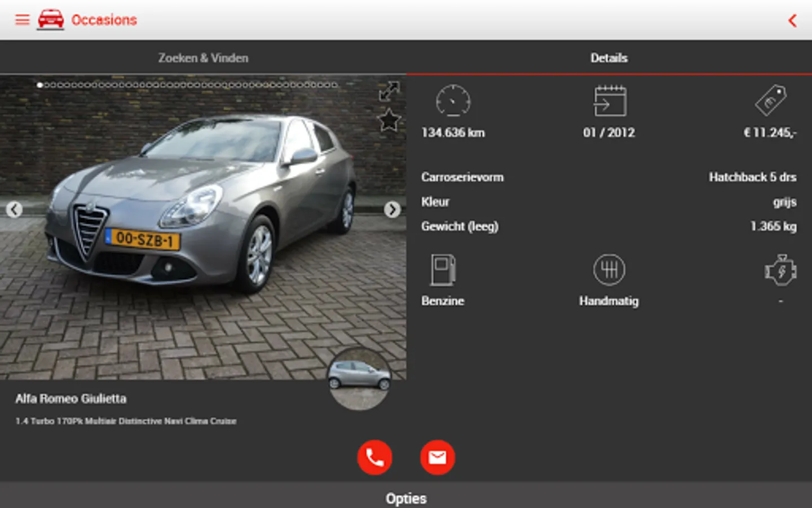
Task: Click the Kleur label
Action: click(435, 202)
